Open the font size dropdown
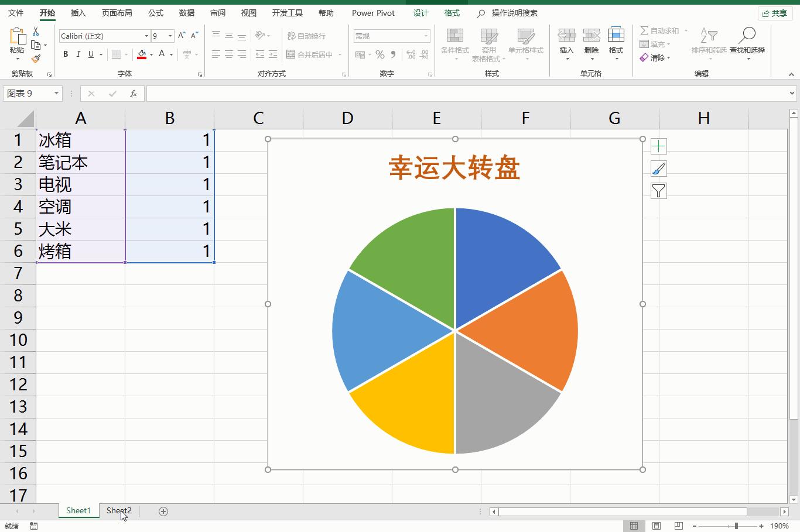Viewport: 800px width, 532px height. [170, 36]
